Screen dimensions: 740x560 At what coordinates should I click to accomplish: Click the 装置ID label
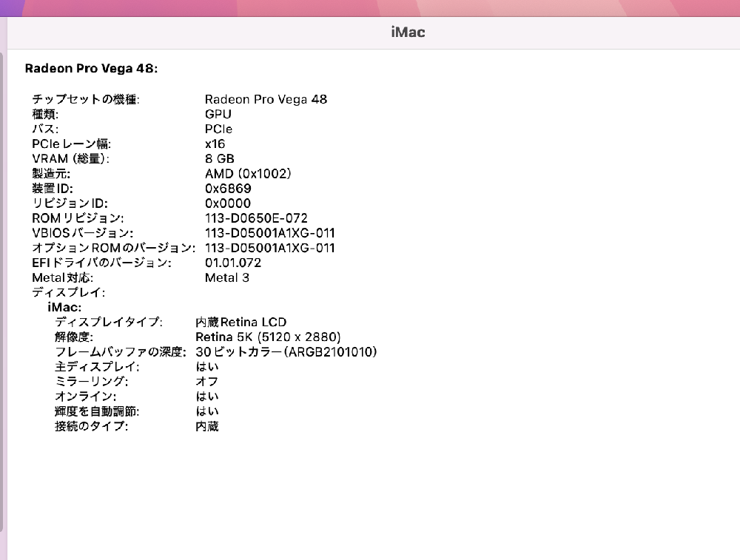(x=53, y=188)
